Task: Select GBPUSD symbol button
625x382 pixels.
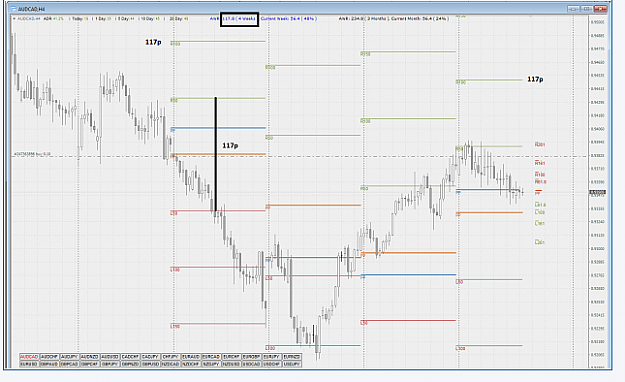Action: [151, 364]
